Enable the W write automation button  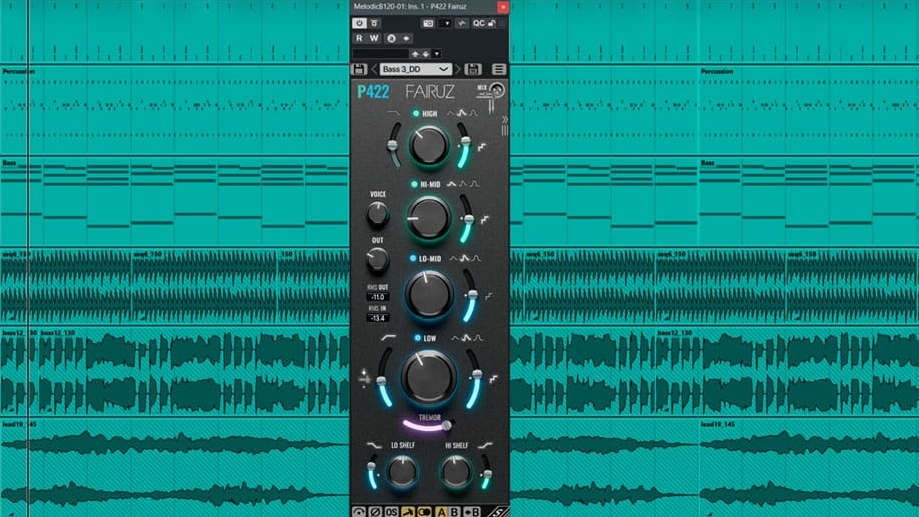[374, 38]
